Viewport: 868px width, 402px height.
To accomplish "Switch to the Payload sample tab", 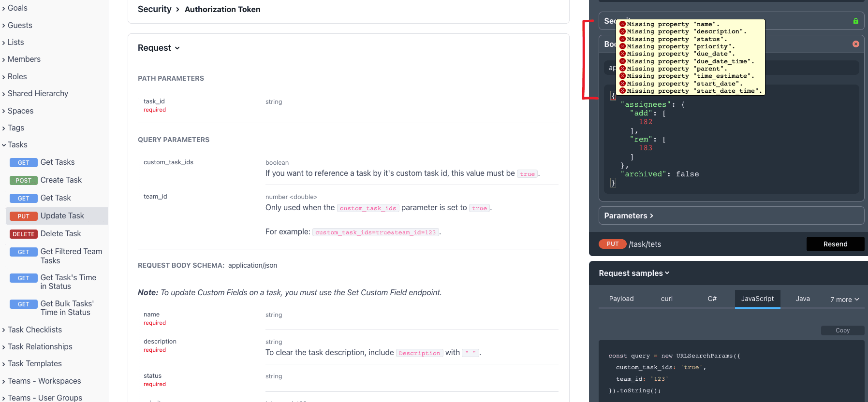I will [x=621, y=299].
